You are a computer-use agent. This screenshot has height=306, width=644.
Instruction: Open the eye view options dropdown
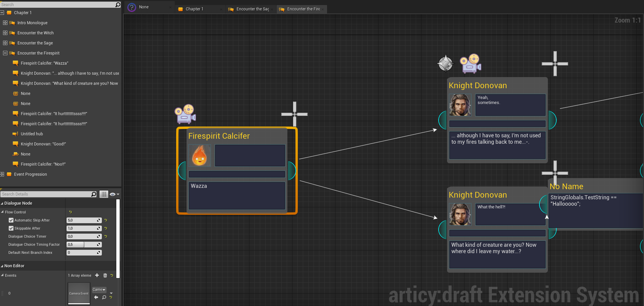pyautogui.click(x=114, y=194)
